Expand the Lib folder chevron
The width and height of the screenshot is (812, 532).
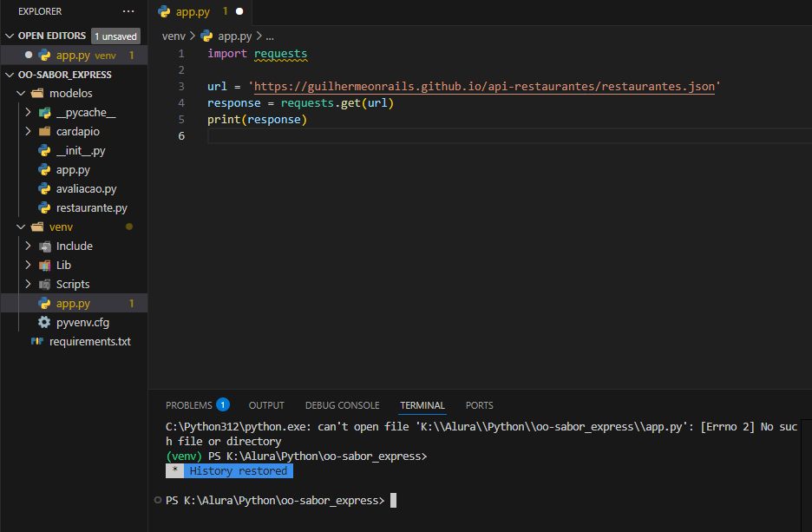coord(28,266)
